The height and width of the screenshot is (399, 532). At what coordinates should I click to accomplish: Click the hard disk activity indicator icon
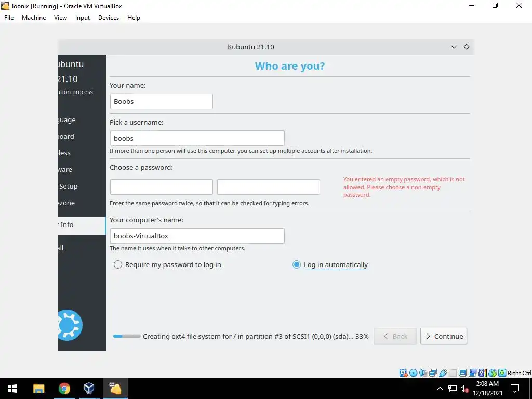click(403, 373)
